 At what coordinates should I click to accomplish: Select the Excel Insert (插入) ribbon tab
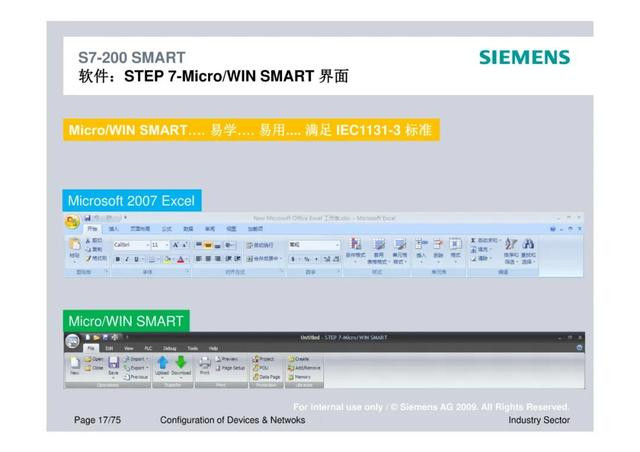pos(113,229)
